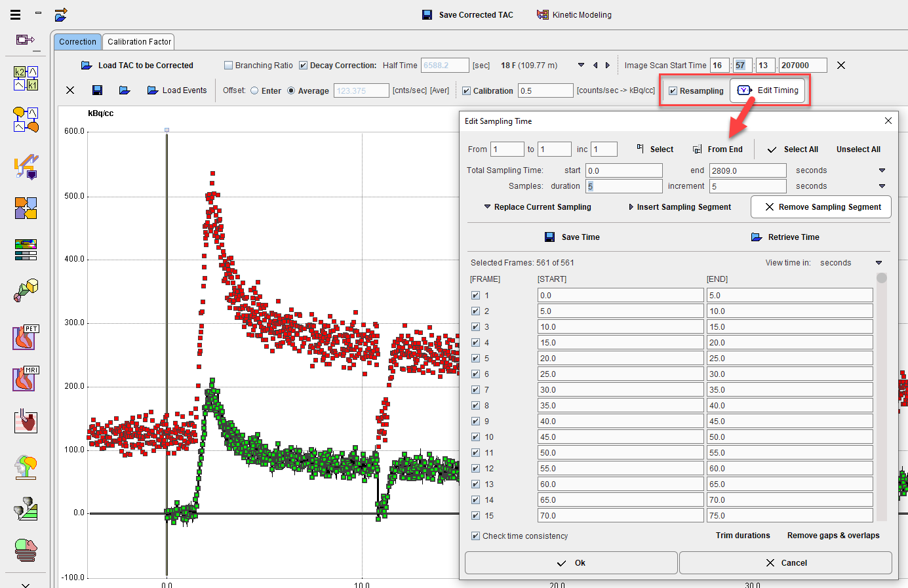
Task: Clear the curve with the X icon in the toolbar
Action: click(70, 90)
